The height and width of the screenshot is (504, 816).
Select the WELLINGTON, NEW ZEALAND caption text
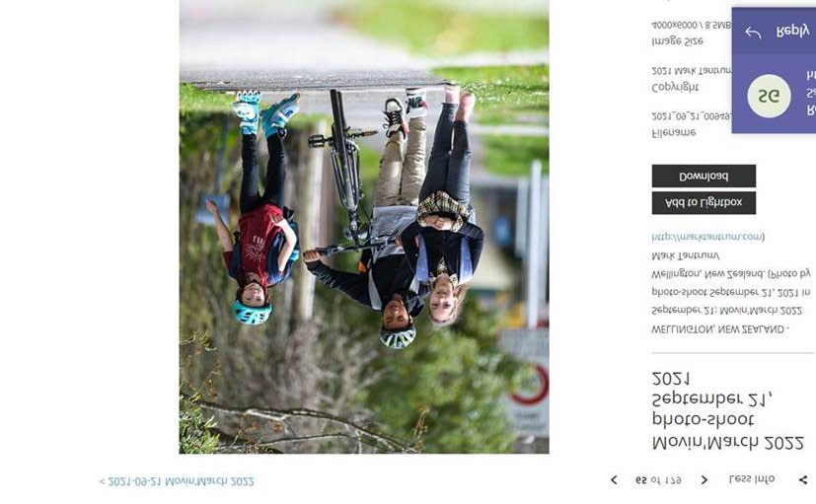click(x=719, y=329)
